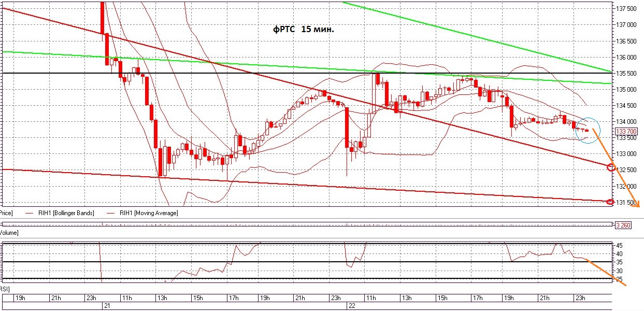Screen dimensions: 644x311
Task: Select the 13h time label of day 21
Action: 162,298
